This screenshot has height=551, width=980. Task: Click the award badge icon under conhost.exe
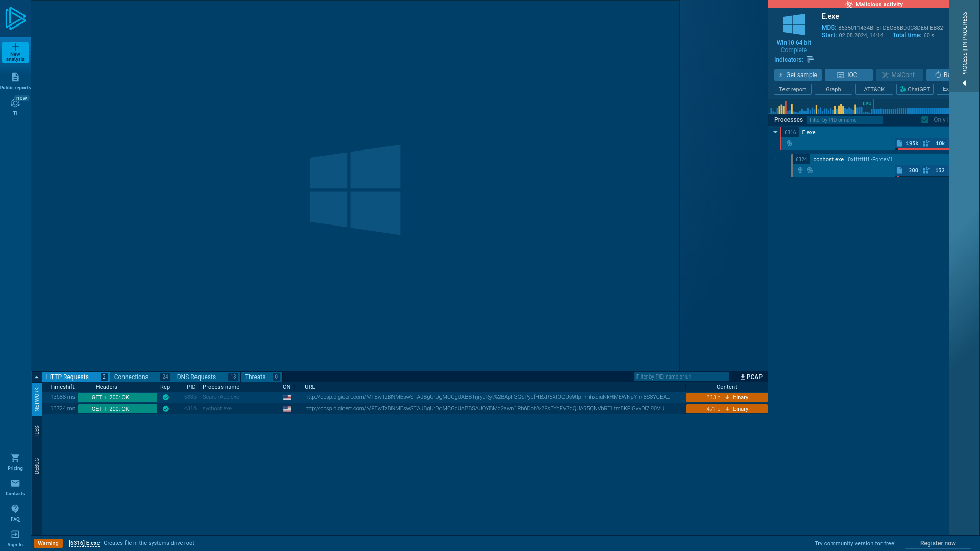[x=800, y=170]
